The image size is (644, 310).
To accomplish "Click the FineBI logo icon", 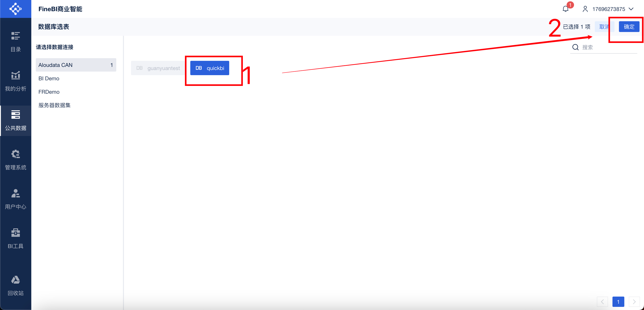I will 15,9.
